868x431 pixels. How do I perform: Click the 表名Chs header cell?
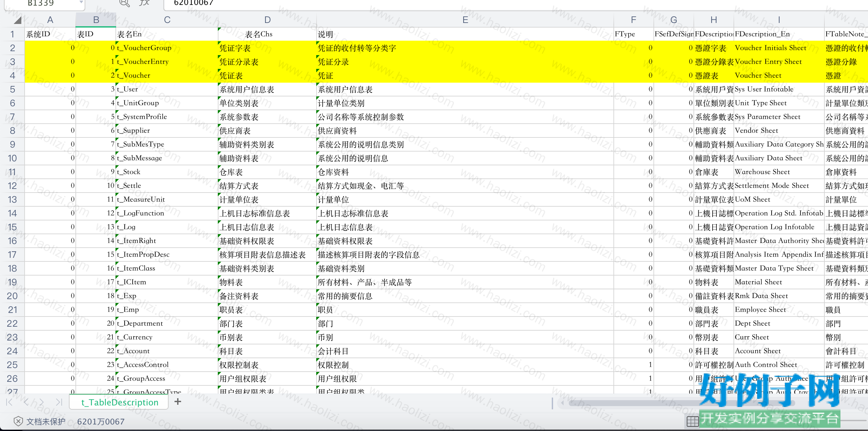click(x=267, y=34)
